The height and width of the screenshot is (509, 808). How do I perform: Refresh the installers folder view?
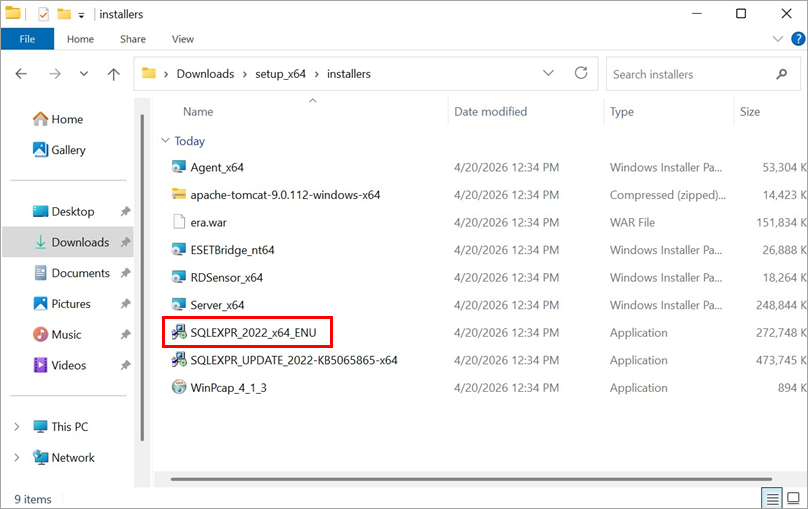pos(581,73)
